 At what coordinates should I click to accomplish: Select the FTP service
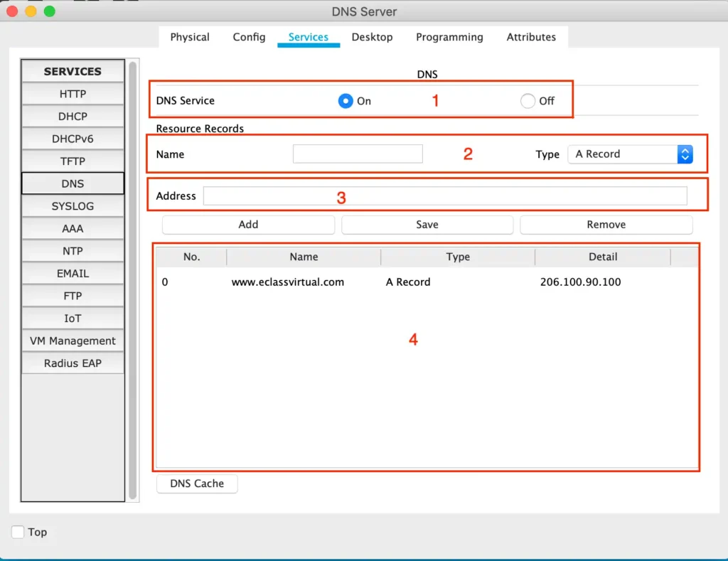click(73, 296)
